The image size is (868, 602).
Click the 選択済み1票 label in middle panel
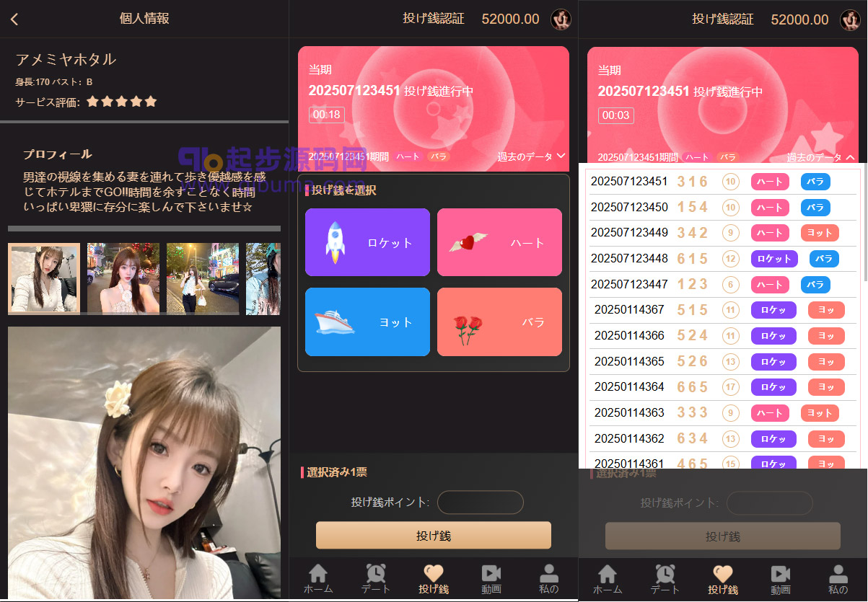(x=337, y=472)
